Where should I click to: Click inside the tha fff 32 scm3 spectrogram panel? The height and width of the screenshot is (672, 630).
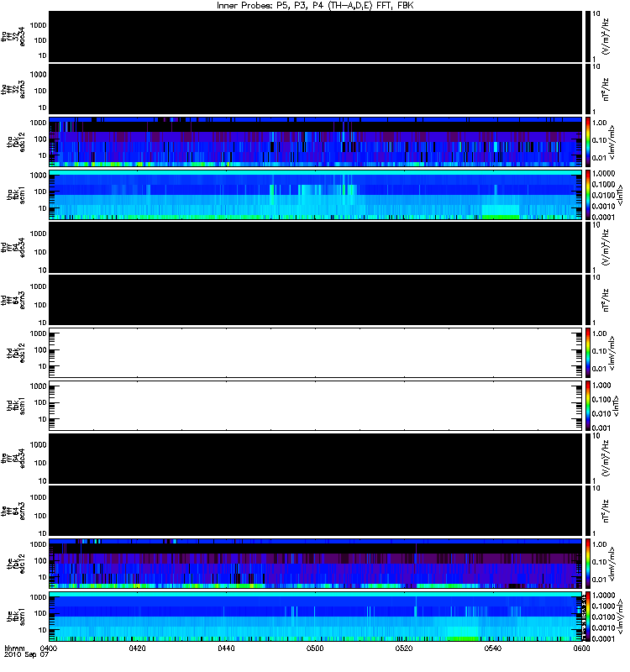point(316,89)
